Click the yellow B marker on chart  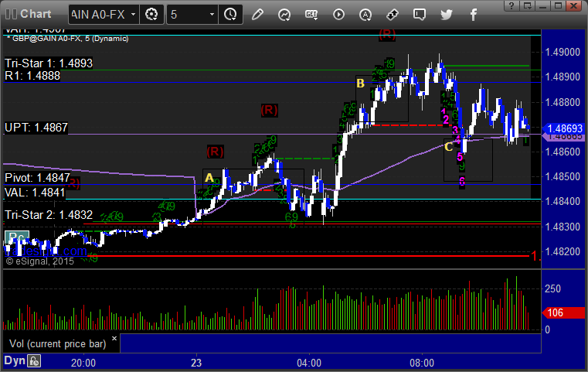point(360,84)
